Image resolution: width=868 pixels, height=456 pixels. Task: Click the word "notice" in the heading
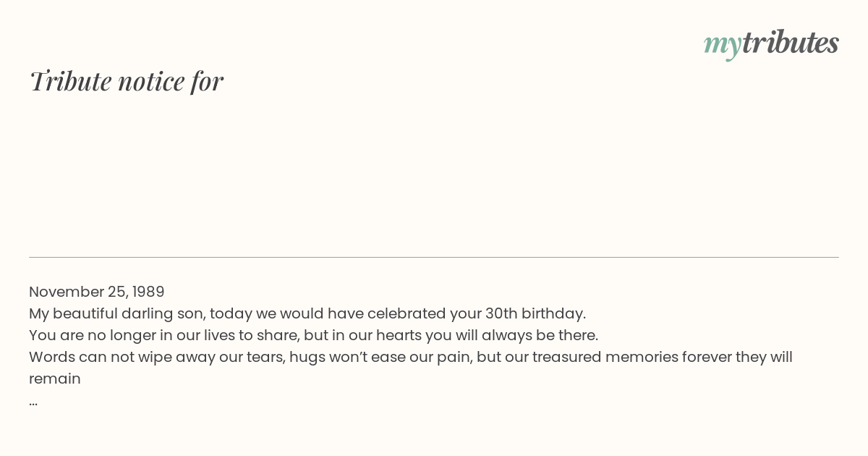coord(151,82)
